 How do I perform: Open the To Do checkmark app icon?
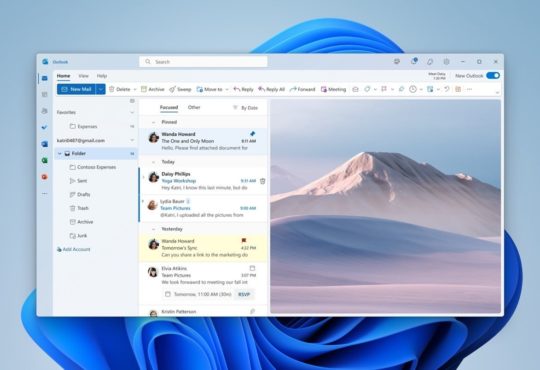(x=44, y=127)
